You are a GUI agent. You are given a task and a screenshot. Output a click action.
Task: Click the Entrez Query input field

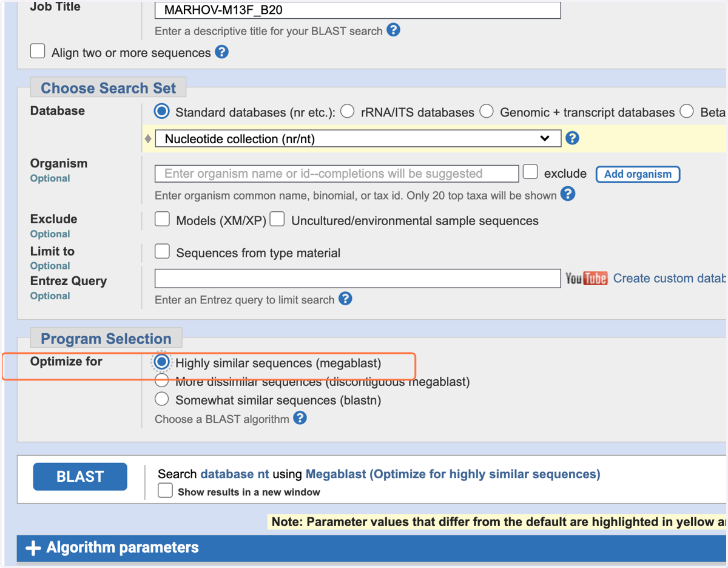pos(358,278)
